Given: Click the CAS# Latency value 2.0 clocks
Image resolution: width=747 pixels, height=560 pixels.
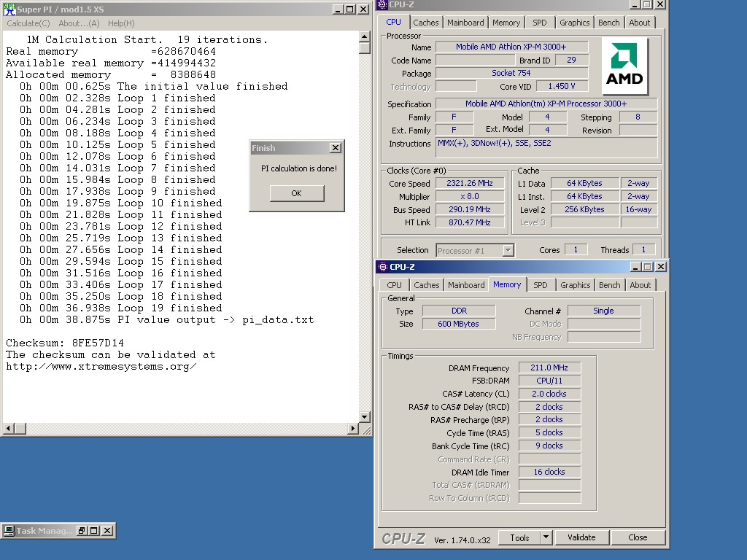Looking at the screenshot, I should (549, 394).
